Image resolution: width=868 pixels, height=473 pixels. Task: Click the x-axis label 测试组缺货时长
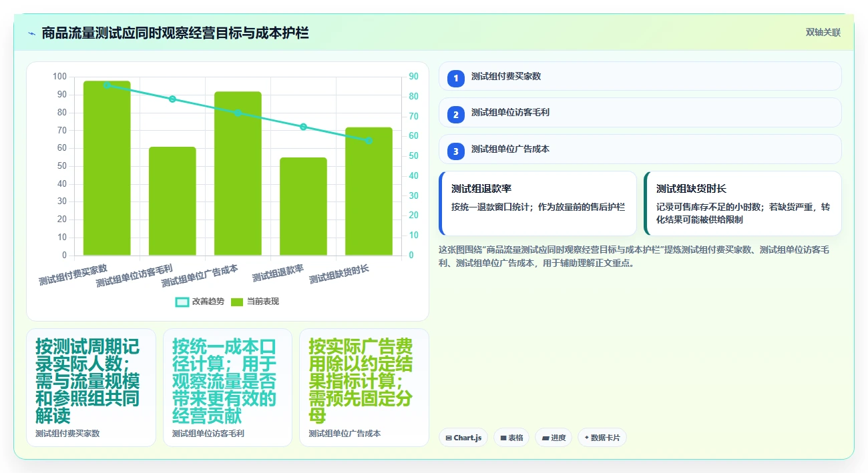click(339, 274)
